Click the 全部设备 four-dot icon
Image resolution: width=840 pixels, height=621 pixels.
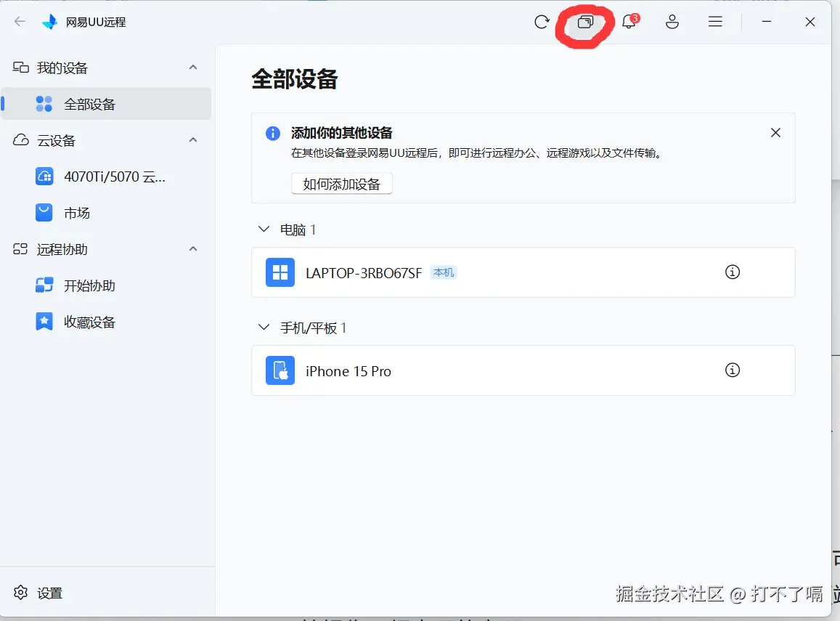tap(44, 104)
